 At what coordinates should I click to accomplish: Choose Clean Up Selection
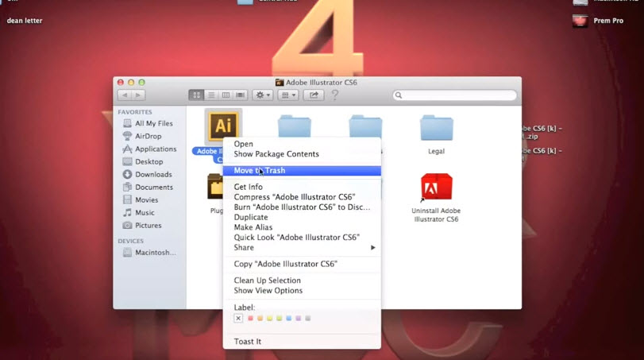pyautogui.click(x=302, y=281)
